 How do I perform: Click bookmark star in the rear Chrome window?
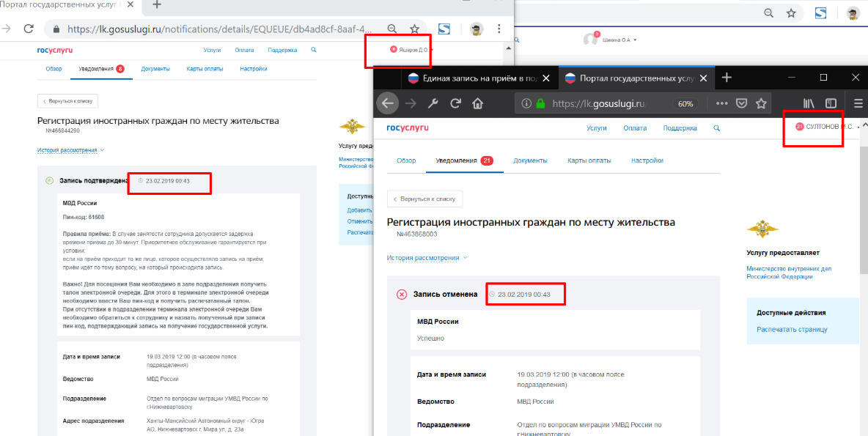[x=792, y=13]
